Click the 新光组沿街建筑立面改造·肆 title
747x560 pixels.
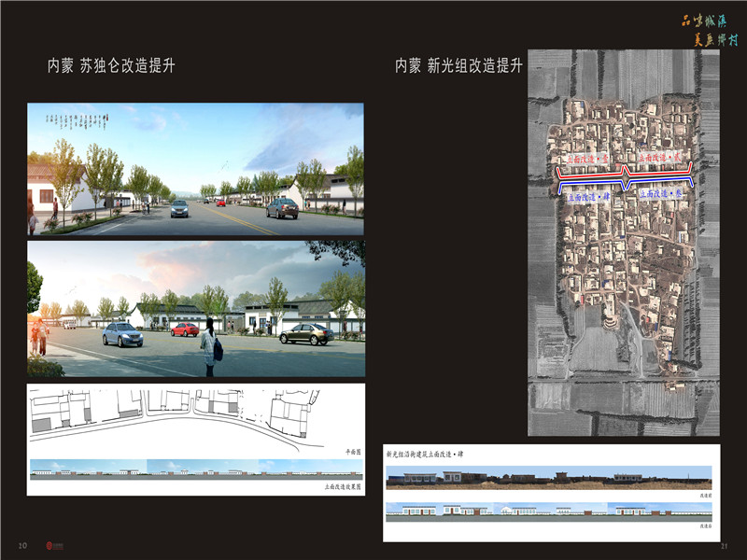coord(425,455)
